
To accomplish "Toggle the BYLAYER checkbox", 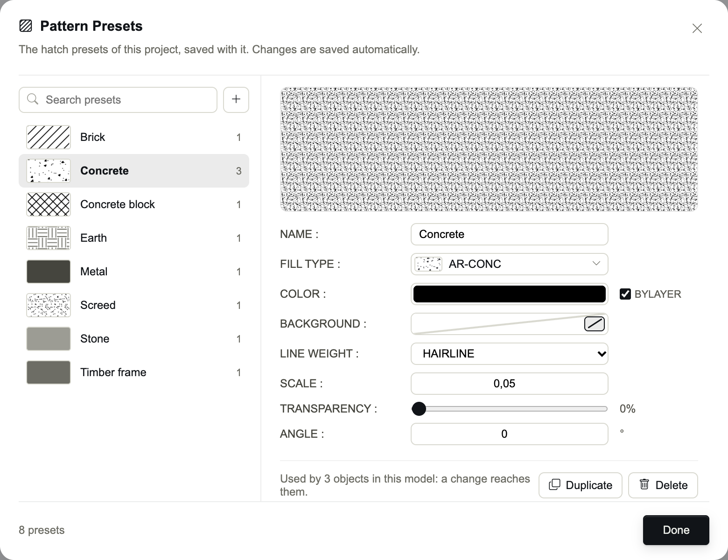I will click(x=625, y=294).
